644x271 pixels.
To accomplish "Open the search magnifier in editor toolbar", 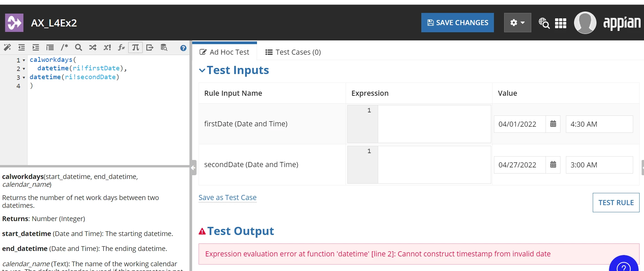I will tap(78, 48).
